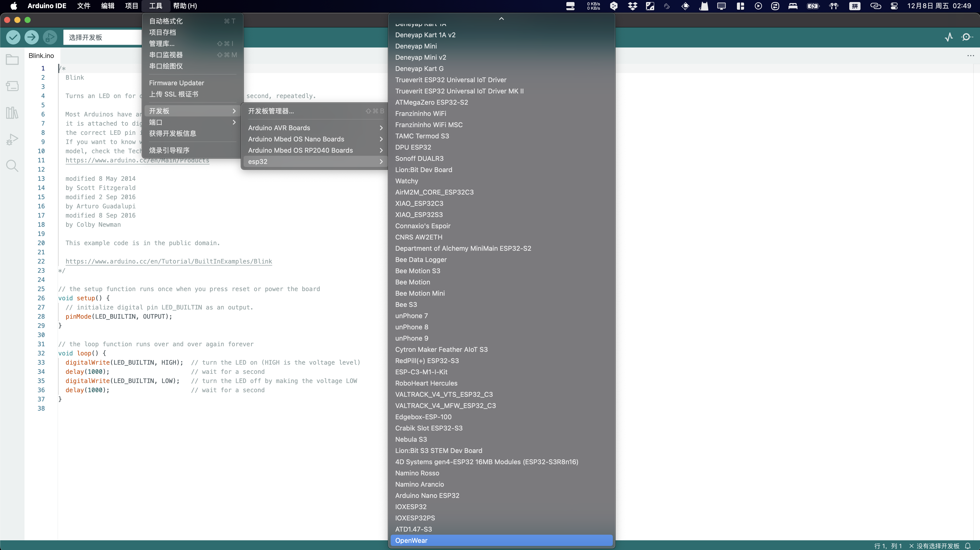Screen dimensions: 980x550
Task: Open the 开发板管理器 (Boards Manager) menu item
Action: 271,111
